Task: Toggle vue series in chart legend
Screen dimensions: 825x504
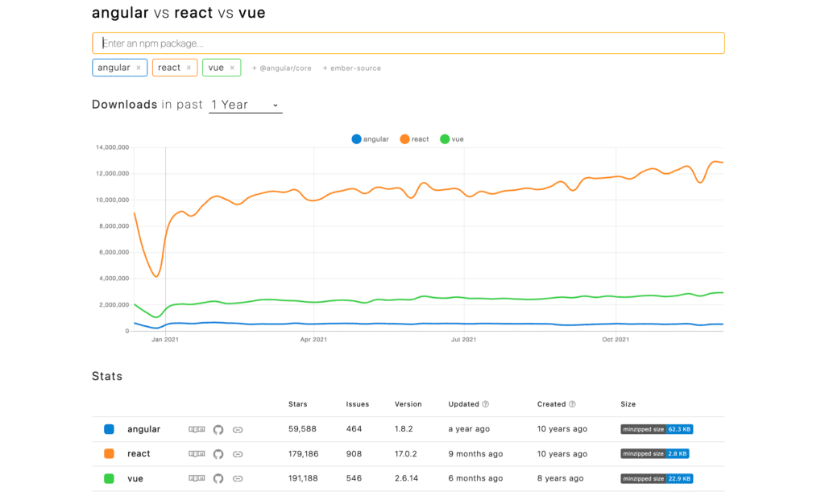Action: coord(452,139)
